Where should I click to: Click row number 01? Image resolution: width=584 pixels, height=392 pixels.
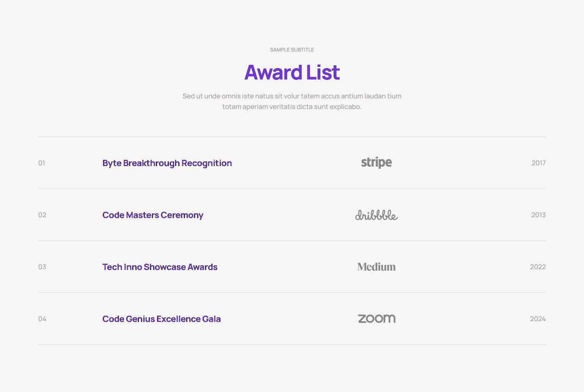(x=42, y=163)
